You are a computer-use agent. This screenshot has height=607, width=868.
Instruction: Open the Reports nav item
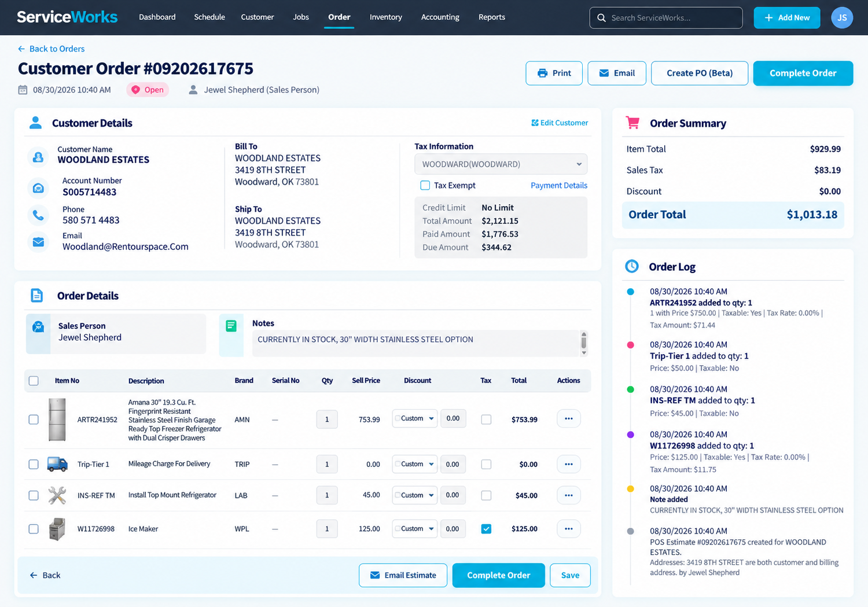pyautogui.click(x=492, y=17)
